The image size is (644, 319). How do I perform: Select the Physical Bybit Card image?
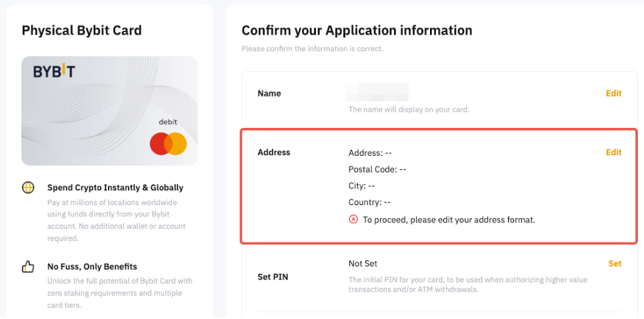click(x=109, y=111)
